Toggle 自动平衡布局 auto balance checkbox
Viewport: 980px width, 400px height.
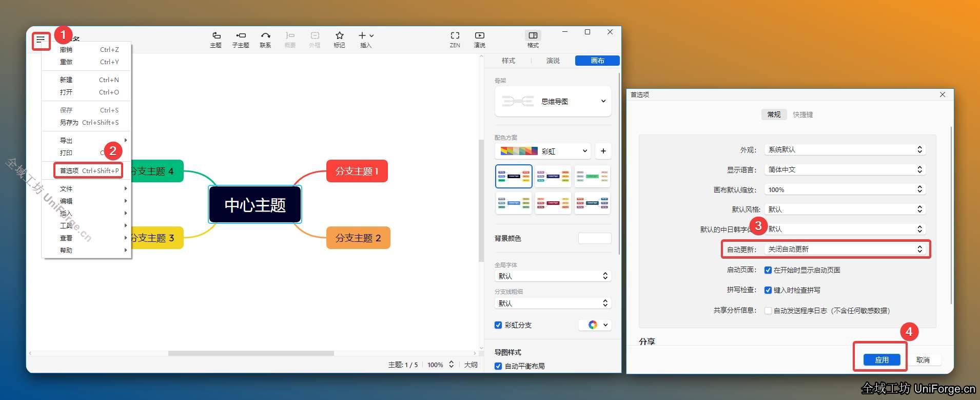click(x=498, y=366)
